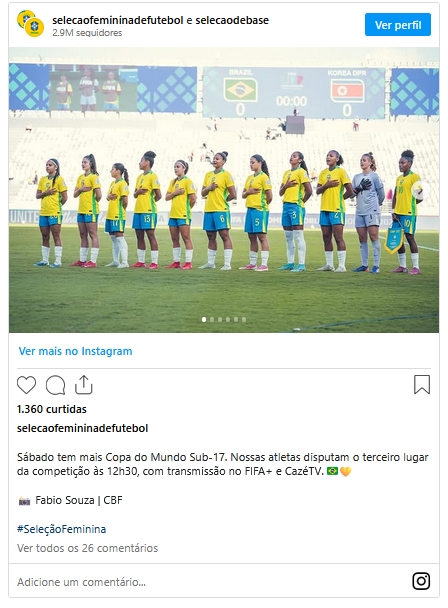The height and width of the screenshot is (608, 448).
Task: Select the second carousel dot indicator
Action: pyautogui.click(x=212, y=320)
